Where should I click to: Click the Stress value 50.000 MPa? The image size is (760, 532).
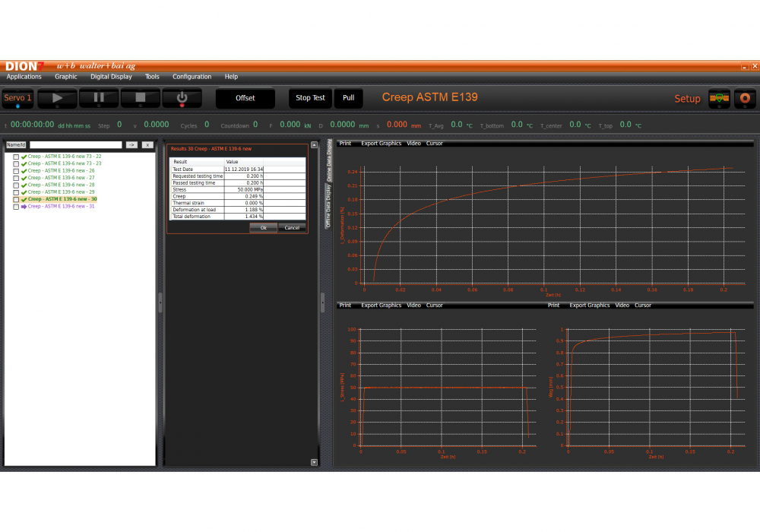pyautogui.click(x=244, y=189)
